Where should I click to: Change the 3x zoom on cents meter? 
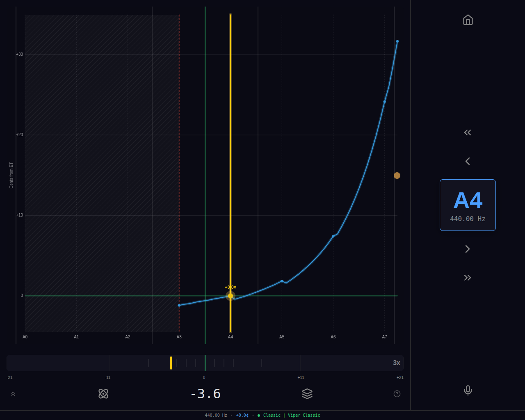coord(396,363)
